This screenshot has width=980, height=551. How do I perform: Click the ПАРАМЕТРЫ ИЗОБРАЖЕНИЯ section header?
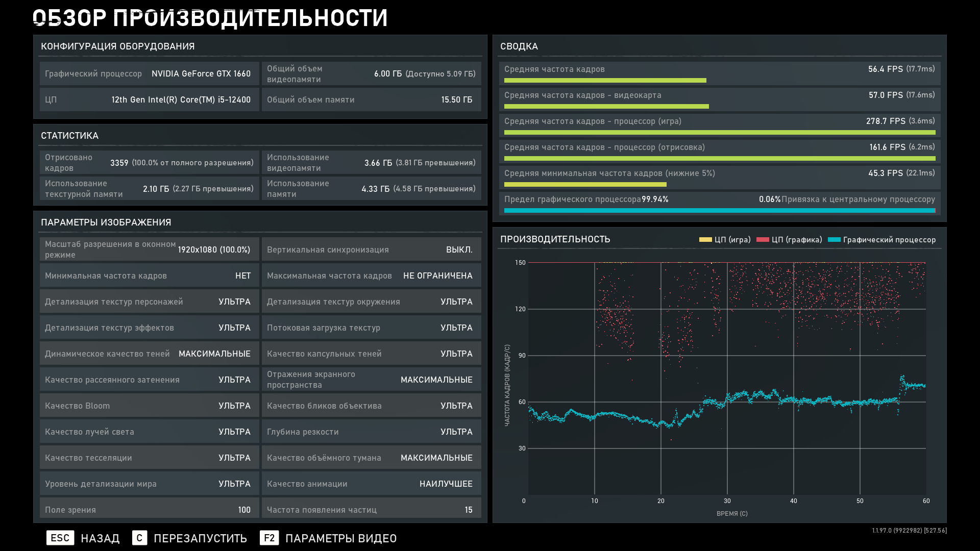(106, 222)
